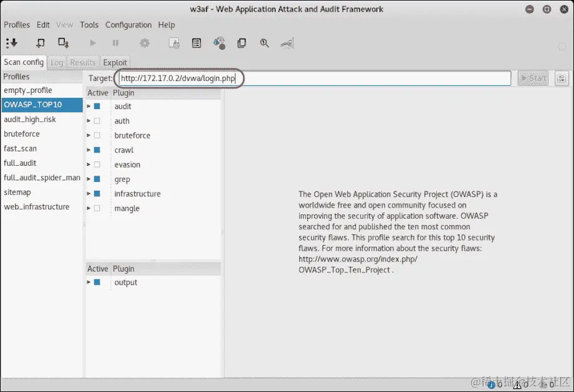This screenshot has width=574, height=392.
Task: Toggle the infrastructure plugin checkbox
Action: (97, 194)
